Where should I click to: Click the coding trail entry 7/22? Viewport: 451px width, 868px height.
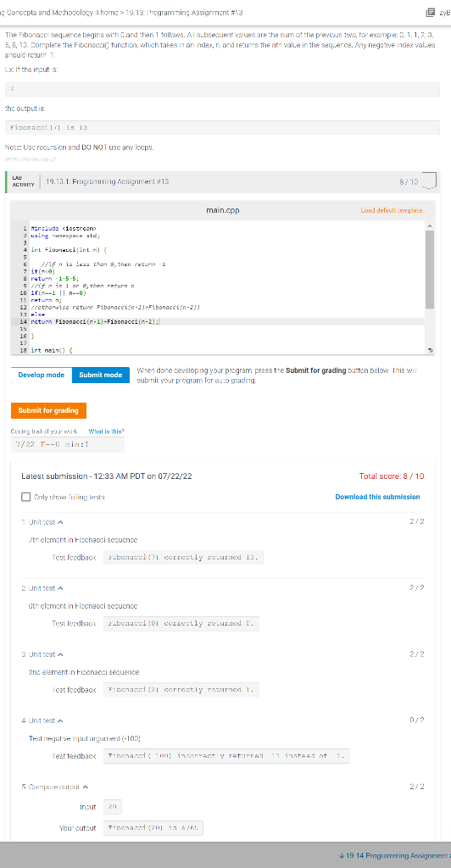tap(68, 444)
